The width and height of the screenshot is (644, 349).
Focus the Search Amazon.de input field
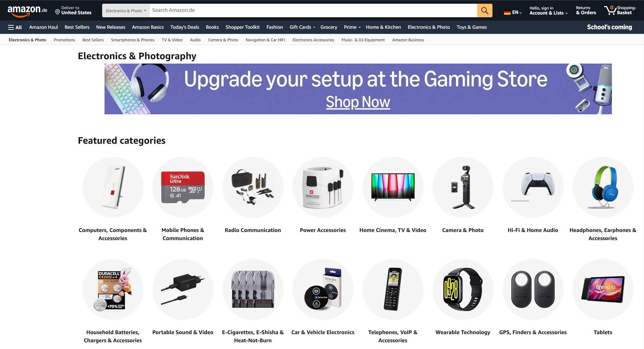coord(313,10)
